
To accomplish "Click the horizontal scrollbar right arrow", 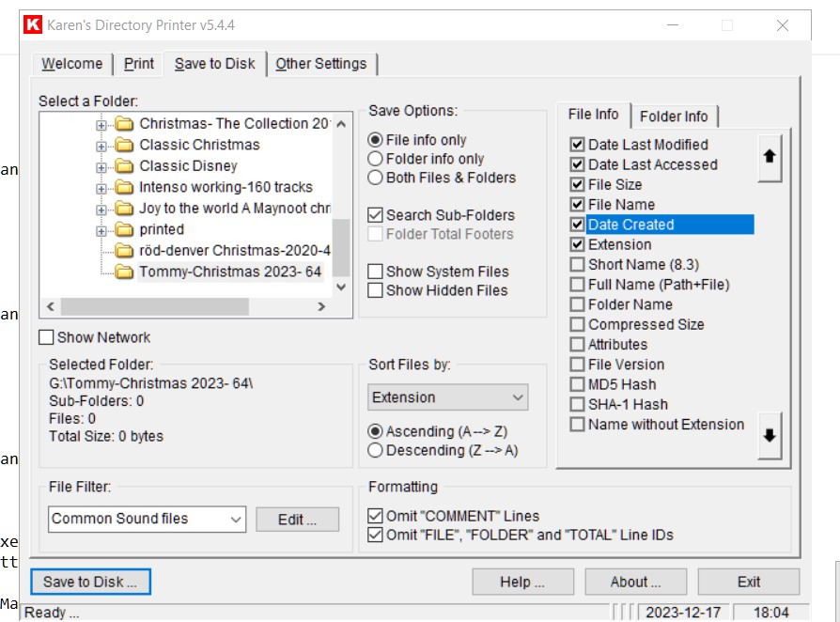I will coord(321,306).
